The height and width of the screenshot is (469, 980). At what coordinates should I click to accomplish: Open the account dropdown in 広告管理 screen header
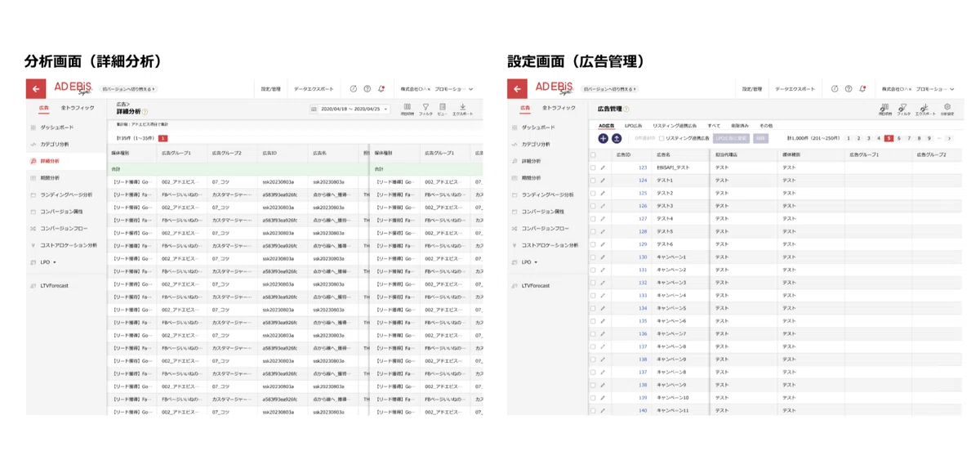click(916, 89)
